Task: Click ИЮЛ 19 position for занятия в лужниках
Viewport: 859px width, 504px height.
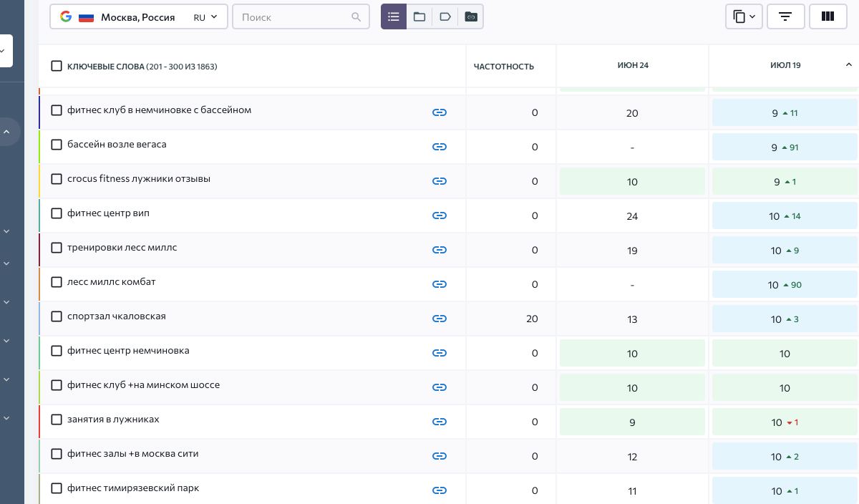Action: click(785, 422)
